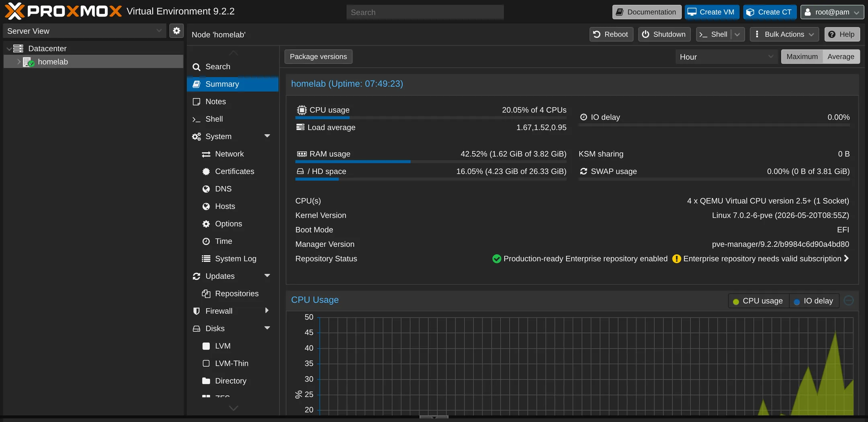Viewport: 868px width, 422px height.
Task: Expand the Firewall menu section
Action: [x=267, y=311]
